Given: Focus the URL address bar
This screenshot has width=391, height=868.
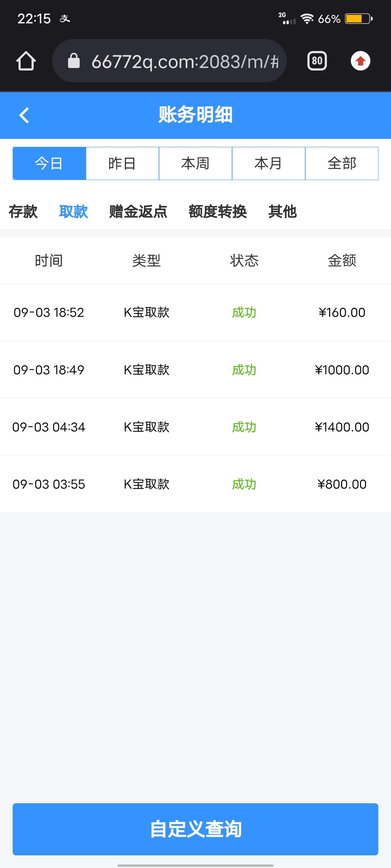Looking at the screenshot, I should point(185,61).
